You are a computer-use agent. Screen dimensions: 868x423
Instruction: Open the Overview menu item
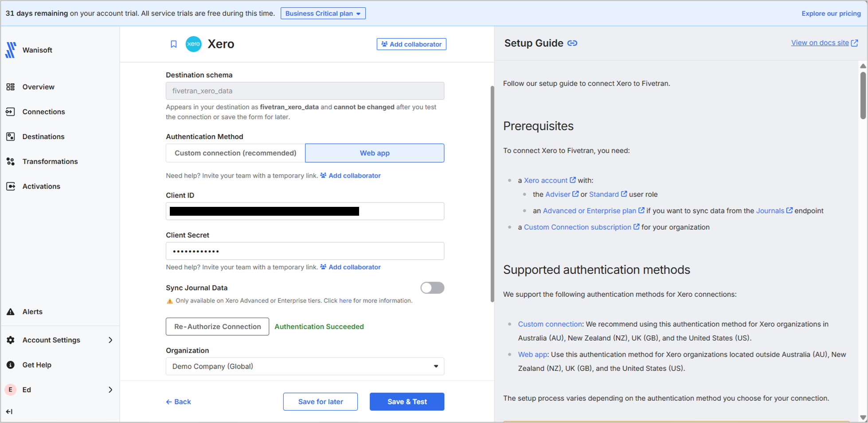coord(39,87)
